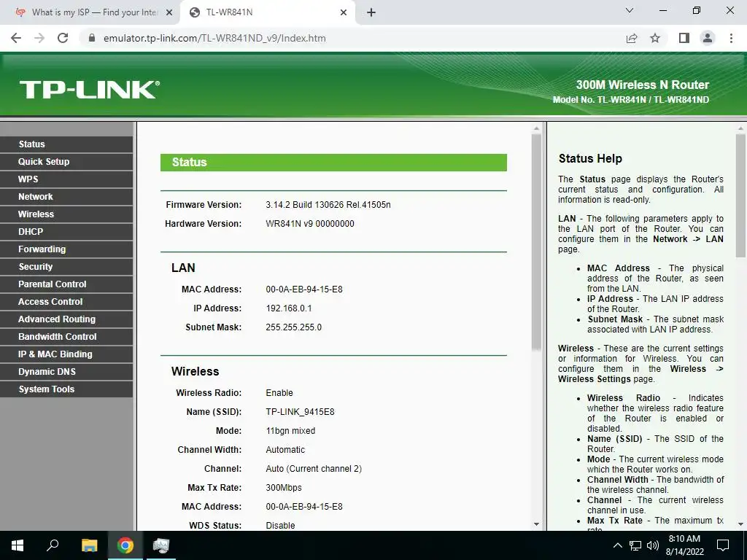Viewport: 747px width, 560px height.
Task: Click the address bar URL
Action: (x=214, y=38)
